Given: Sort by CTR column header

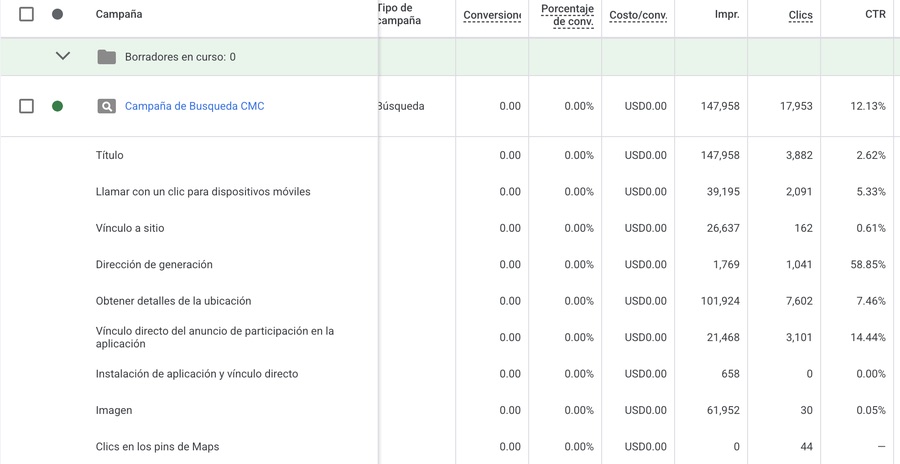Looking at the screenshot, I should (875, 14).
